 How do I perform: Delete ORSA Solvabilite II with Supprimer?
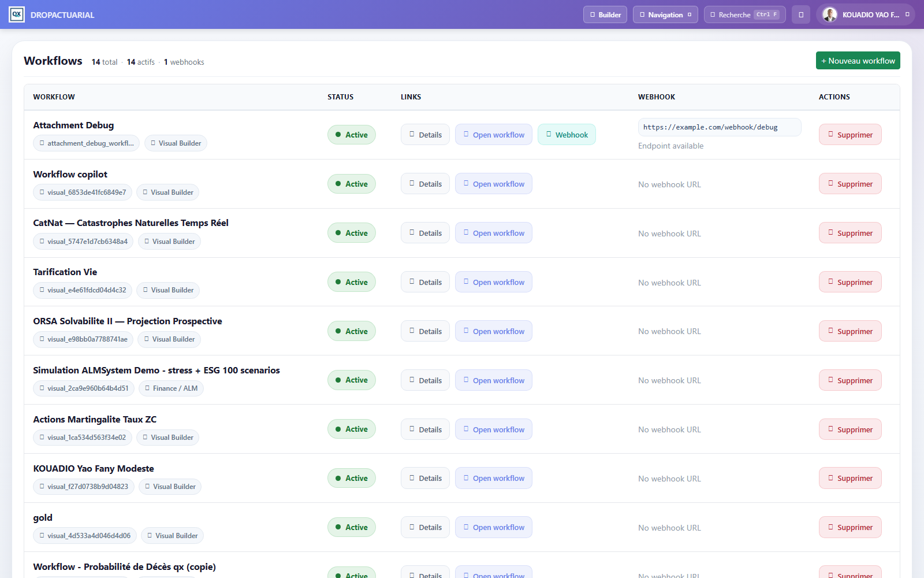850,331
